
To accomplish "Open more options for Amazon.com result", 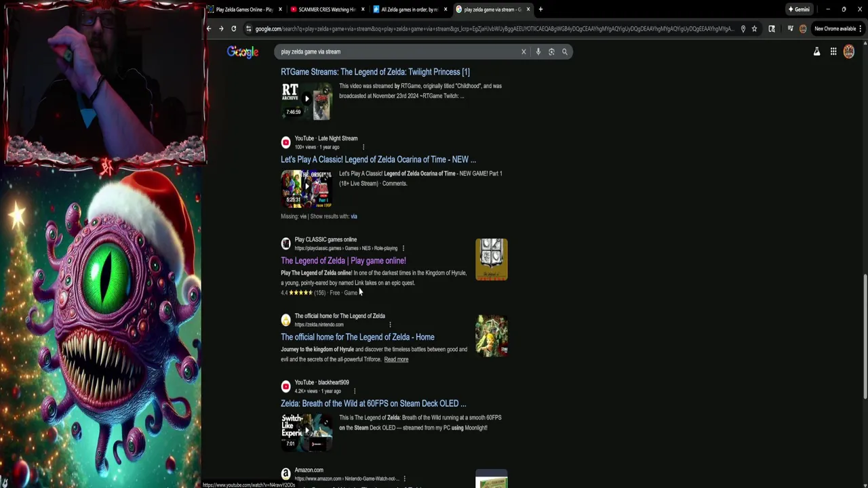I will click(x=404, y=479).
